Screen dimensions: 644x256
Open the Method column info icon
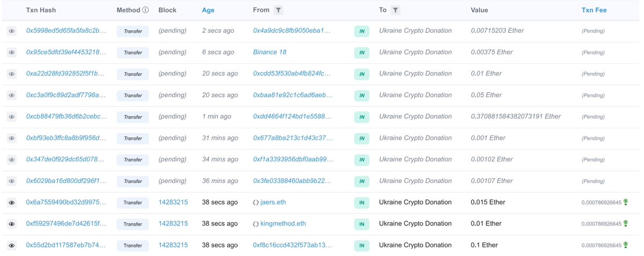click(145, 10)
